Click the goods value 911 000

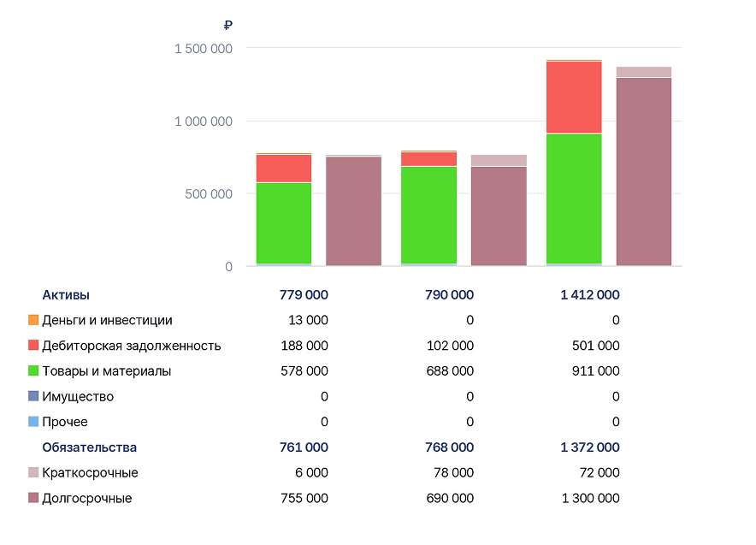[596, 370]
